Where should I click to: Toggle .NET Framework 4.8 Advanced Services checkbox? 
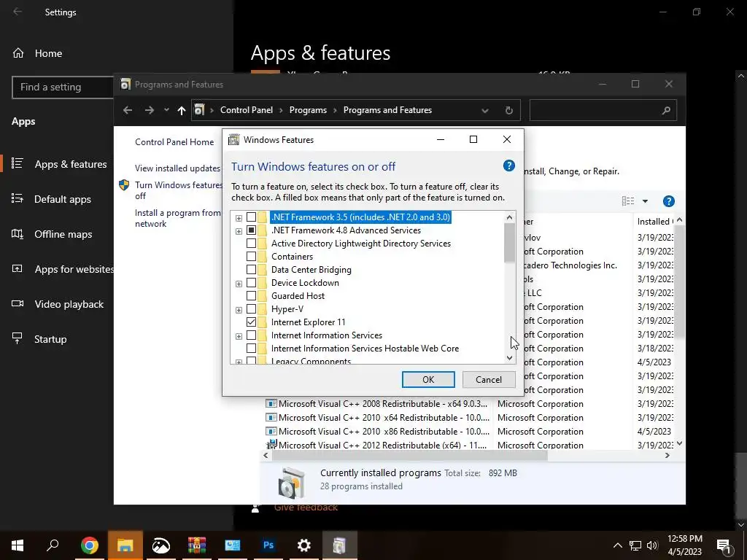(251, 230)
